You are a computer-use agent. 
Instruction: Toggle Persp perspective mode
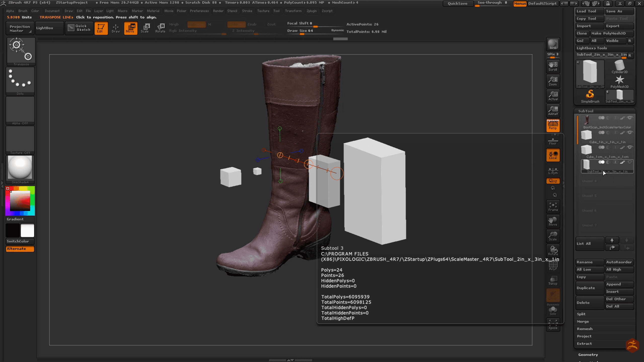coord(553,125)
